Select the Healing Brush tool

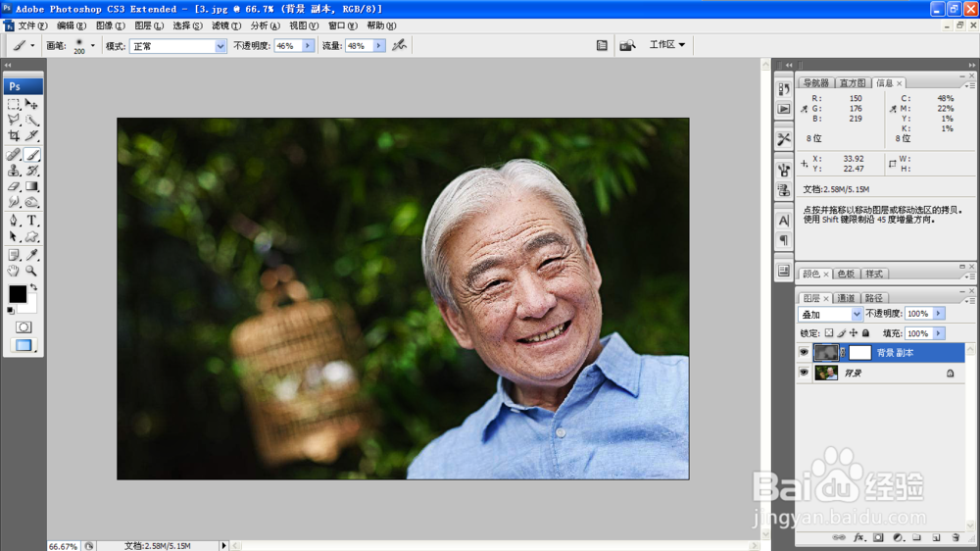(14, 154)
